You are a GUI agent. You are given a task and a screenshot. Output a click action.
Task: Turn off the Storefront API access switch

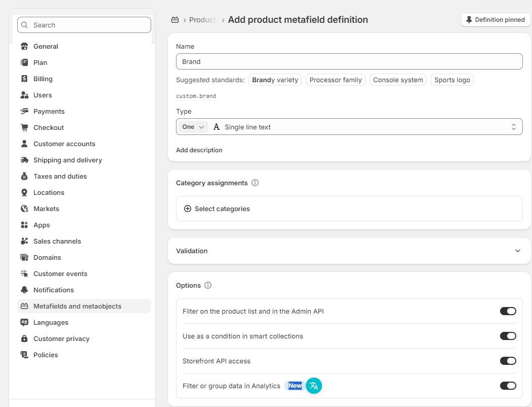pyautogui.click(x=508, y=361)
